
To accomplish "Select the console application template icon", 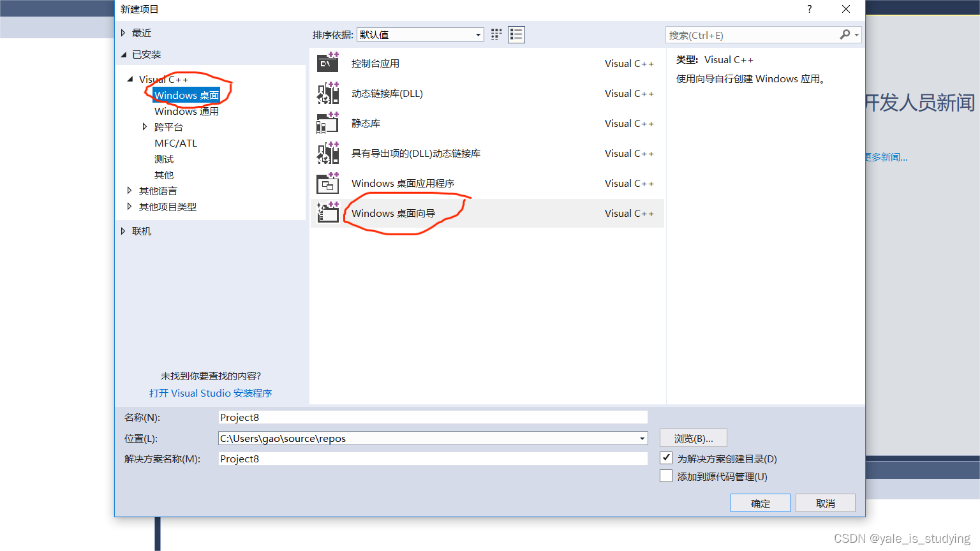I will [328, 63].
